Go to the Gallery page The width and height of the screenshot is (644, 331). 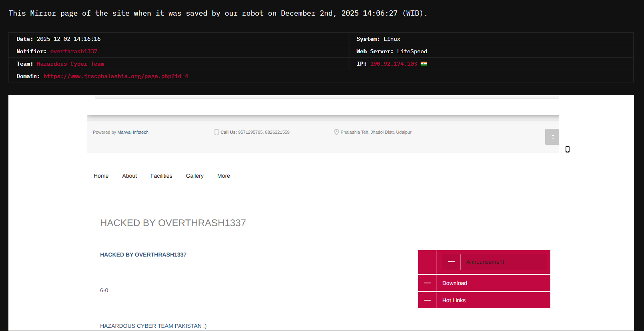pos(195,176)
